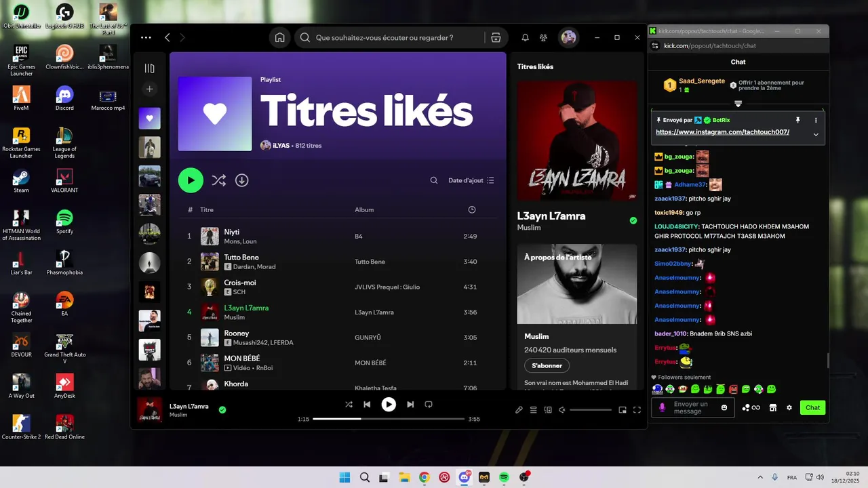Screen dimensions: 868x488
Task: Search within the liked songs playlist
Action: pyautogui.click(x=434, y=180)
